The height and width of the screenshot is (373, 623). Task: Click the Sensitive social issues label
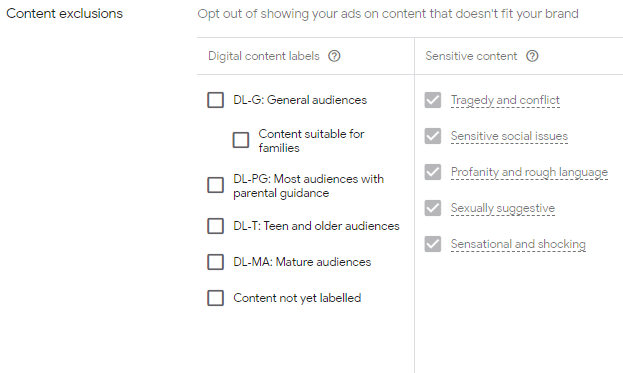pyautogui.click(x=509, y=136)
